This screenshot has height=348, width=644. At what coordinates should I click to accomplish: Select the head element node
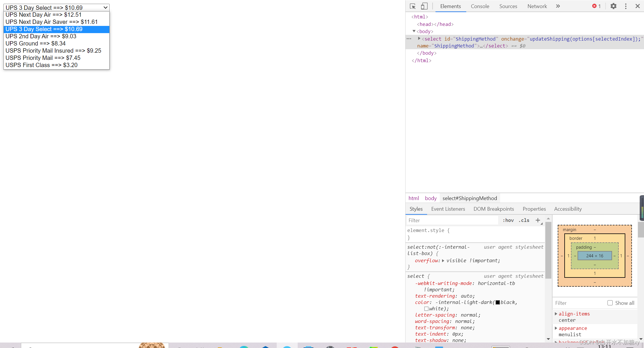point(435,24)
